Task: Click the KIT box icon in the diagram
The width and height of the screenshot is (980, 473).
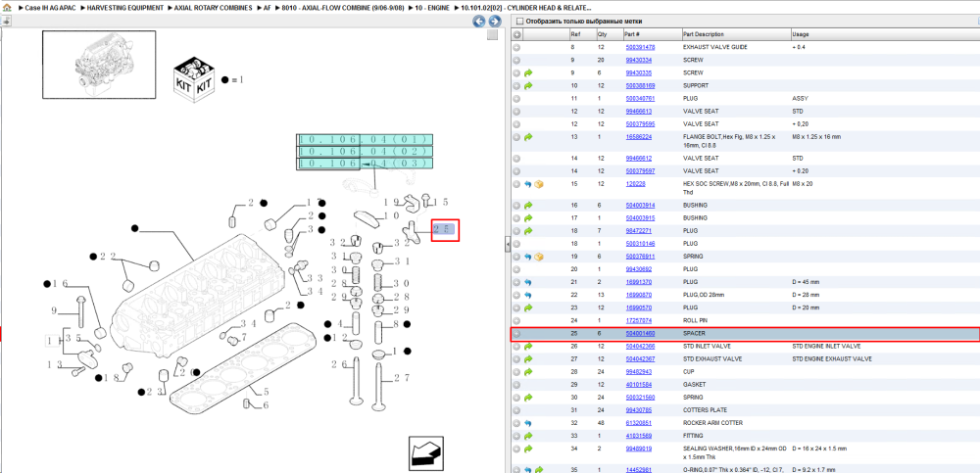Action: (194, 80)
